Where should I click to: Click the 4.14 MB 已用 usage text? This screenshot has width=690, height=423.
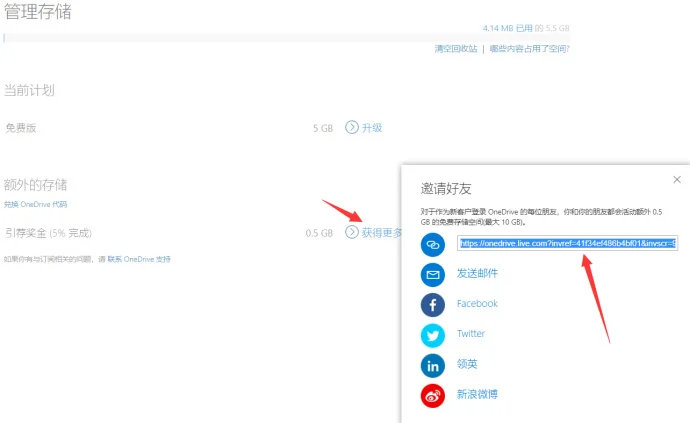508,28
